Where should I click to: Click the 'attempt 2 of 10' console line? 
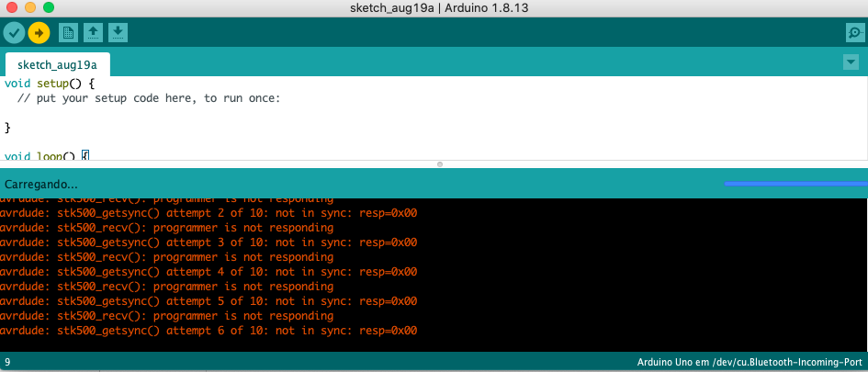pos(209,213)
